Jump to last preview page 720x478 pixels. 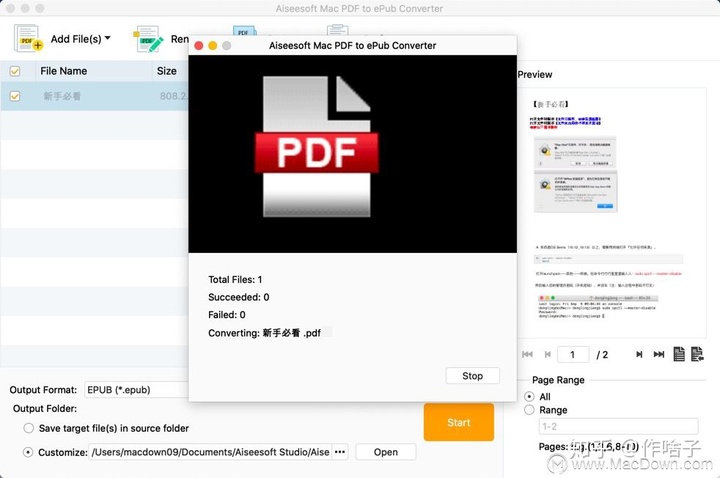coord(659,354)
